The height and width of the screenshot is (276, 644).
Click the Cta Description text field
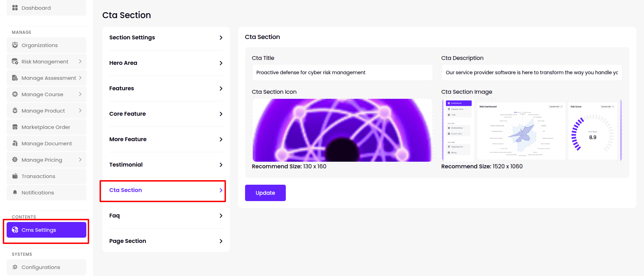tap(531, 72)
